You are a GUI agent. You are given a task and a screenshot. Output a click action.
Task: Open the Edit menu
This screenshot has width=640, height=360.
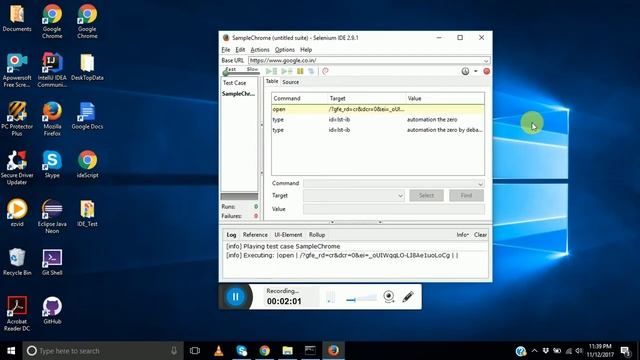pyautogui.click(x=240, y=49)
